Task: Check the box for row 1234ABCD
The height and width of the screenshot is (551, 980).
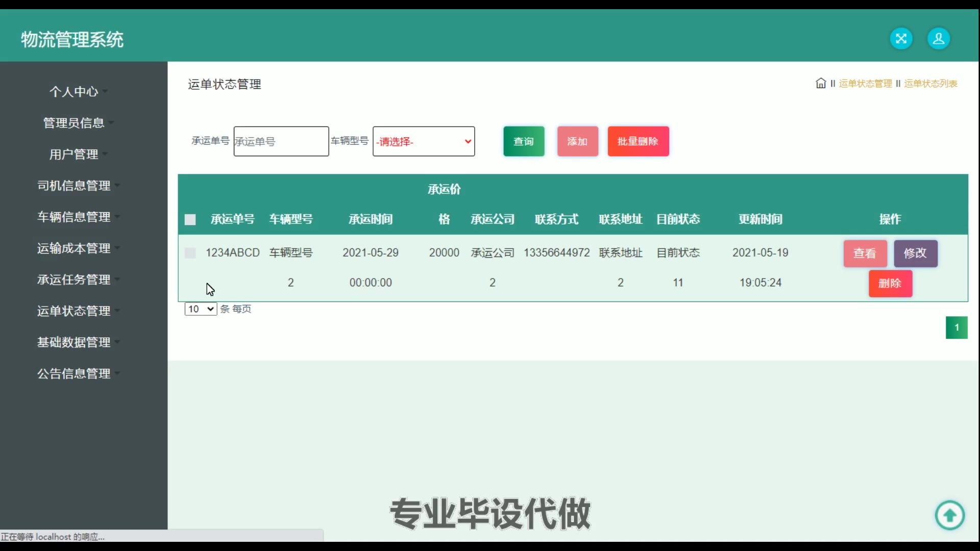Action: 190,253
